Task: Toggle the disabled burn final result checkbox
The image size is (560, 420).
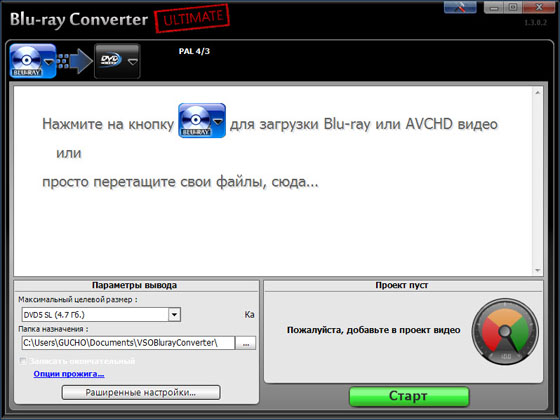Action: [23, 361]
